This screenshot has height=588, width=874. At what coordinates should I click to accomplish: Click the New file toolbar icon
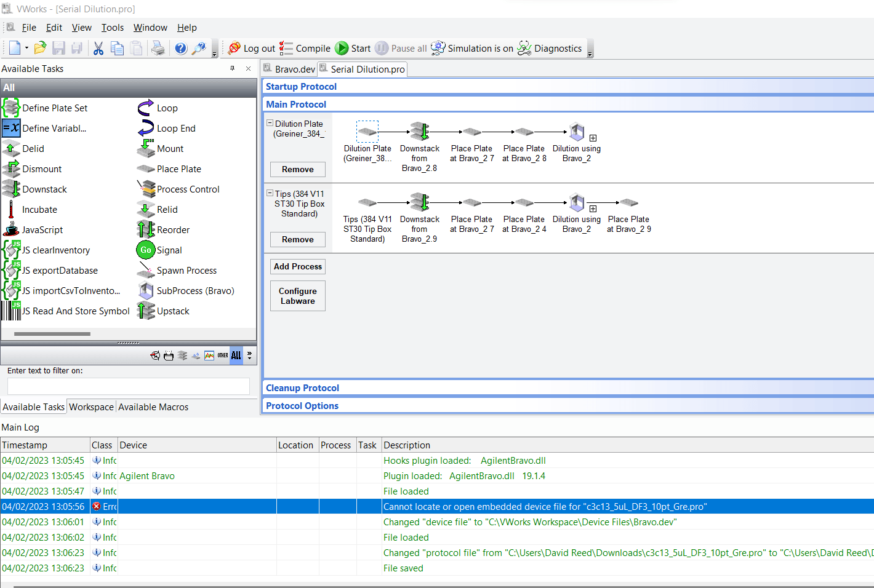[15, 48]
